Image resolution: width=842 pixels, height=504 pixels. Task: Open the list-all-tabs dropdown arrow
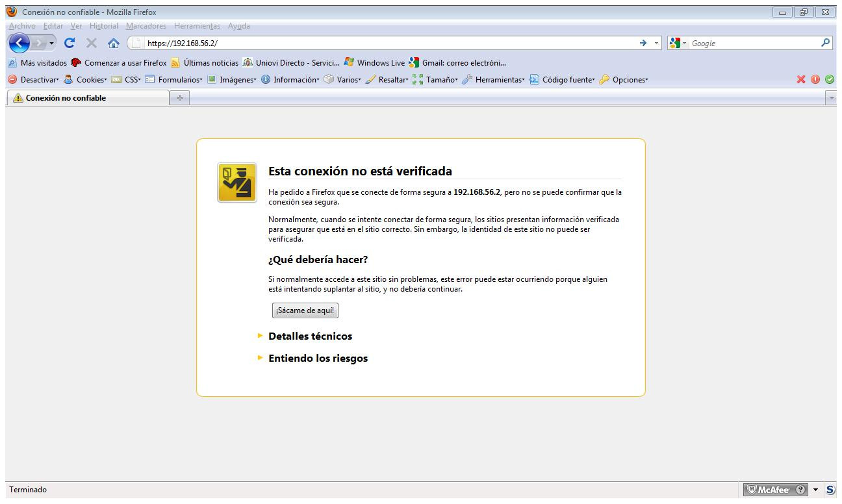tap(831, 98)
